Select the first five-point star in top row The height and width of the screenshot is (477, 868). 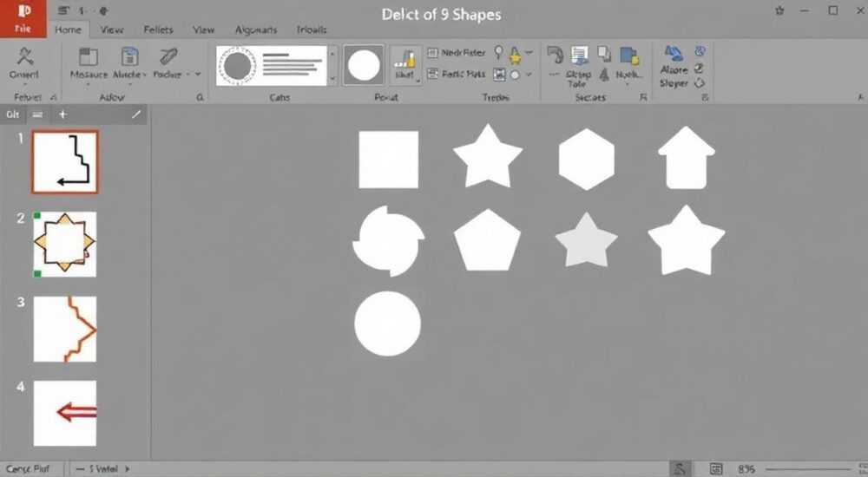487,157
